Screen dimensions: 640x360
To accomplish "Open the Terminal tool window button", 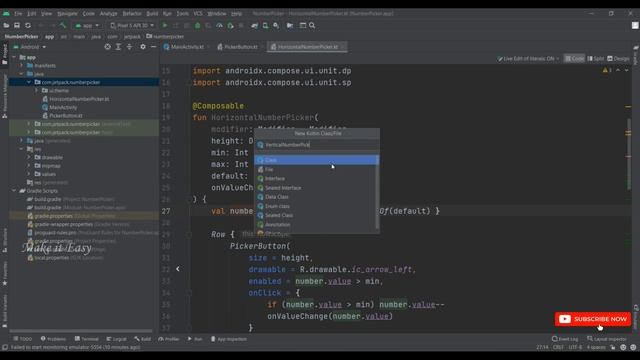I will click(x=87, y=339).
